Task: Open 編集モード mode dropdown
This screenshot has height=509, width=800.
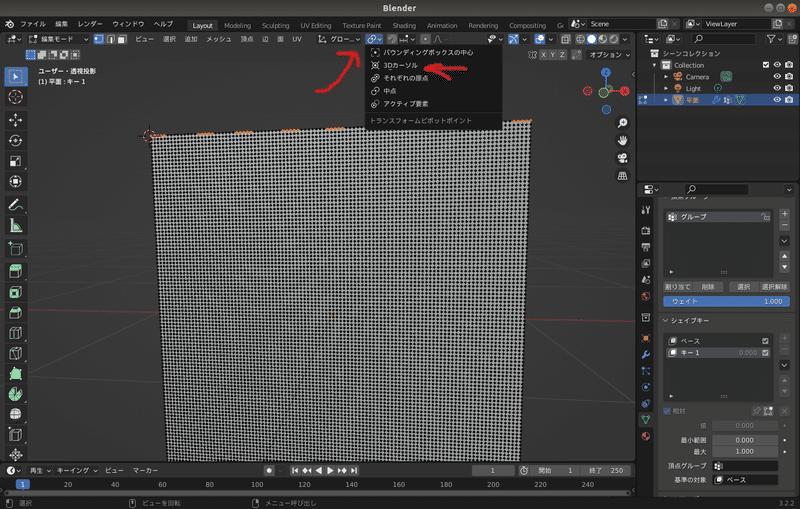Action: pos(59,39)
